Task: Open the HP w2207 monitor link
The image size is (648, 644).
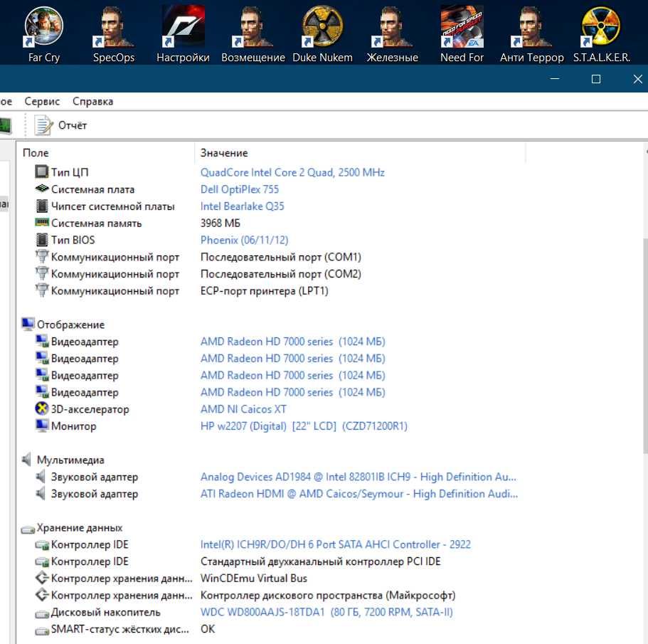Action: [x=304, y=426]
